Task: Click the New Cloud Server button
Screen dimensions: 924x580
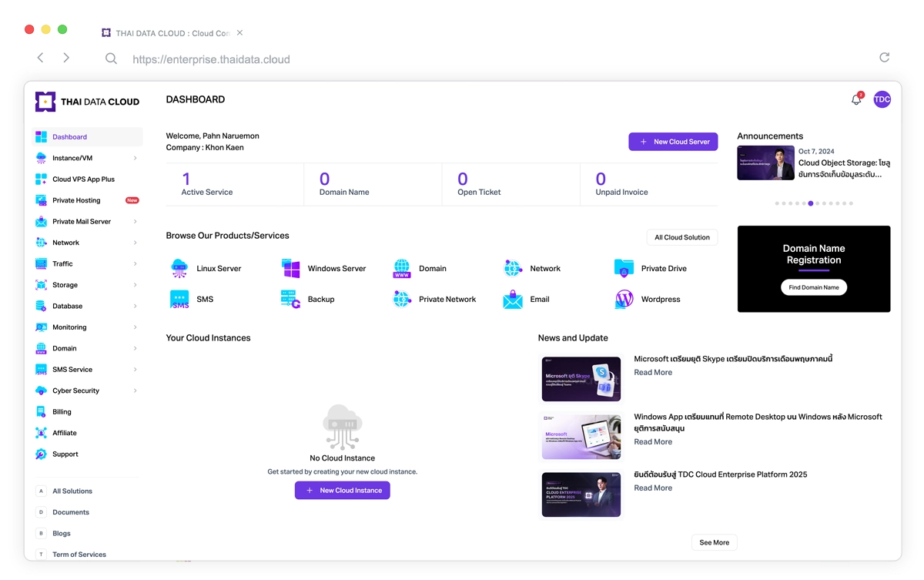Action: pyautogui.click(x=673, y=142)
